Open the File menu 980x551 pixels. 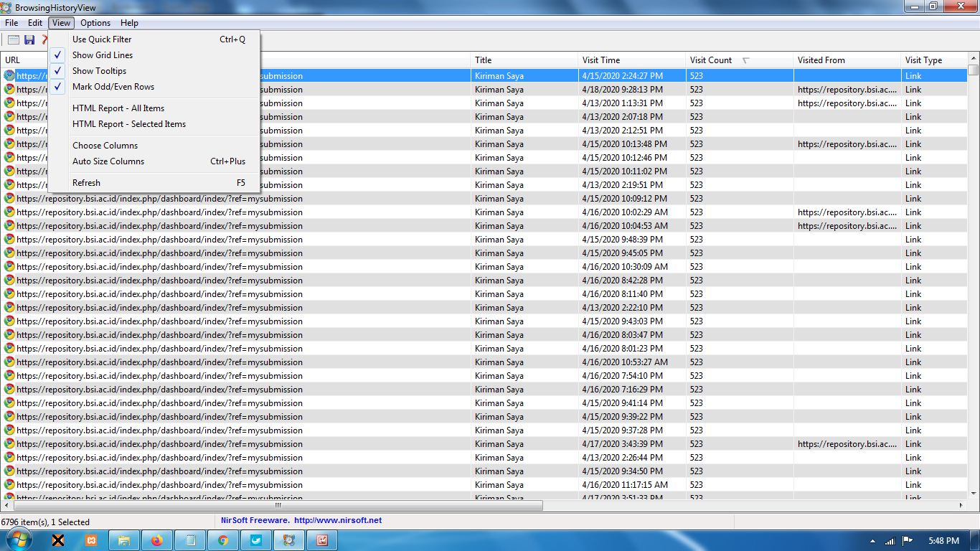pos(11,23)
